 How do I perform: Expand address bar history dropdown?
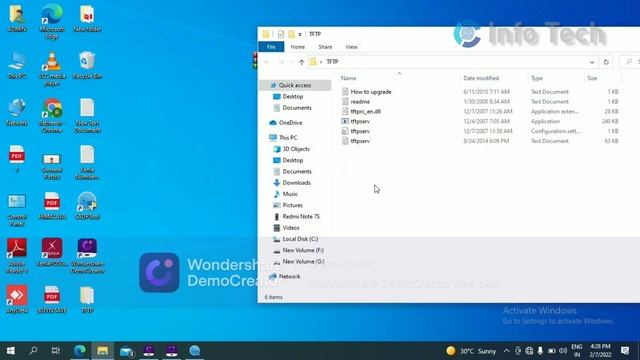click(592, 62)
